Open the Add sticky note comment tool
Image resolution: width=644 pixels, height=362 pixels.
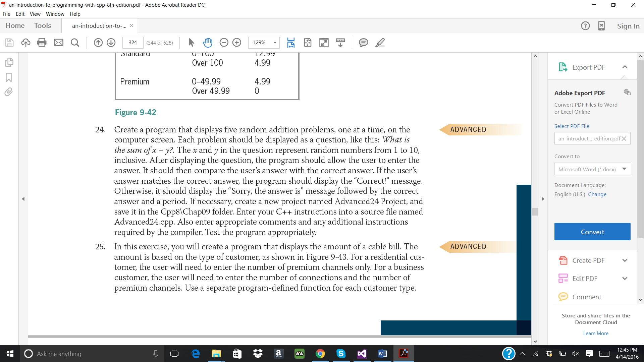click(364, 43)
